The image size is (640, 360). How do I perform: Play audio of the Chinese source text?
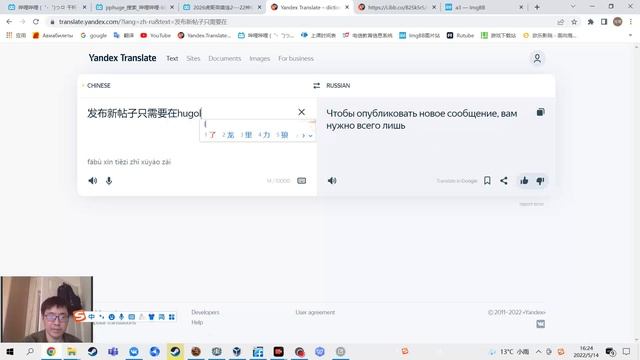click(93, 180)
